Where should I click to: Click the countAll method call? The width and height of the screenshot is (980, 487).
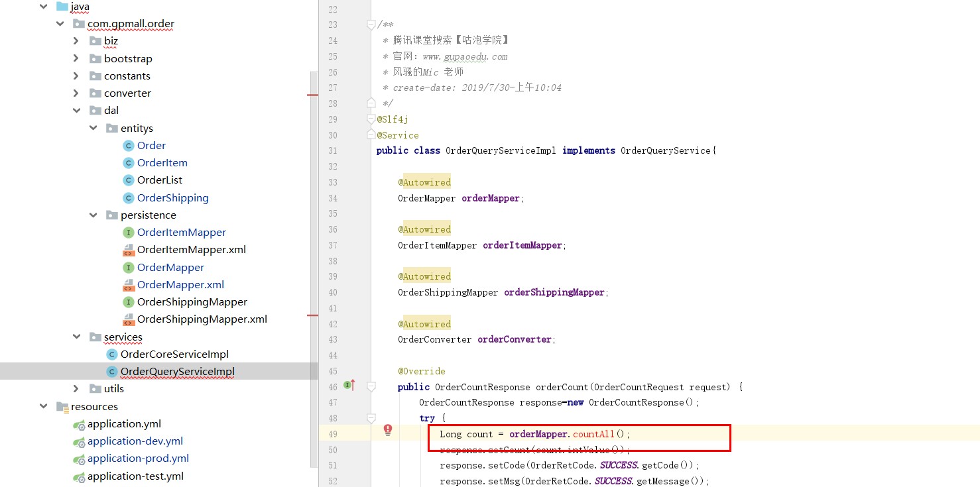594,434
